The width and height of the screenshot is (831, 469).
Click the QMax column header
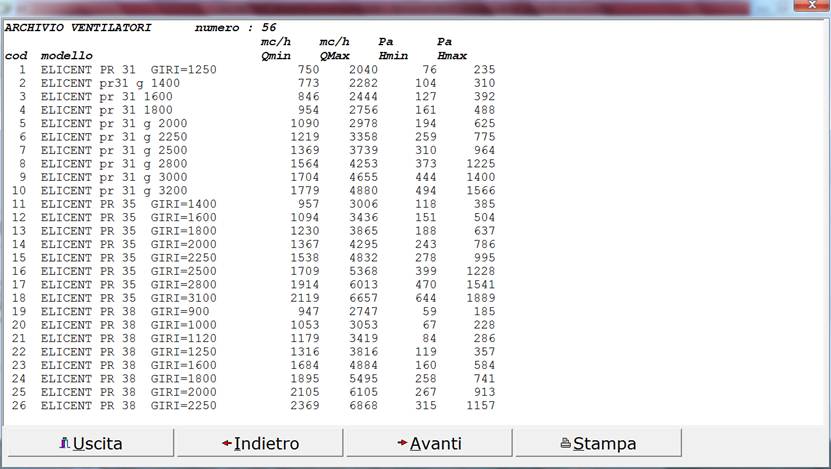point(334,56)
